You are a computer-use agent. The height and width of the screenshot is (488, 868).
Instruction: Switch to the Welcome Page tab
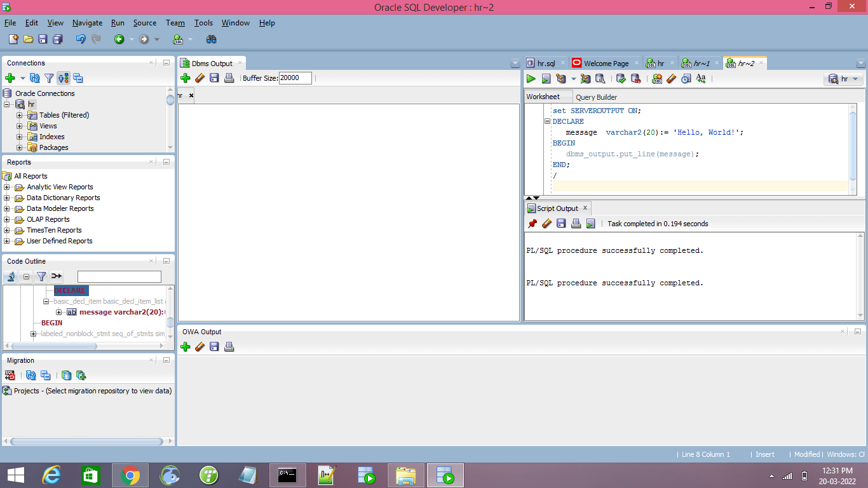coord(606,64)
